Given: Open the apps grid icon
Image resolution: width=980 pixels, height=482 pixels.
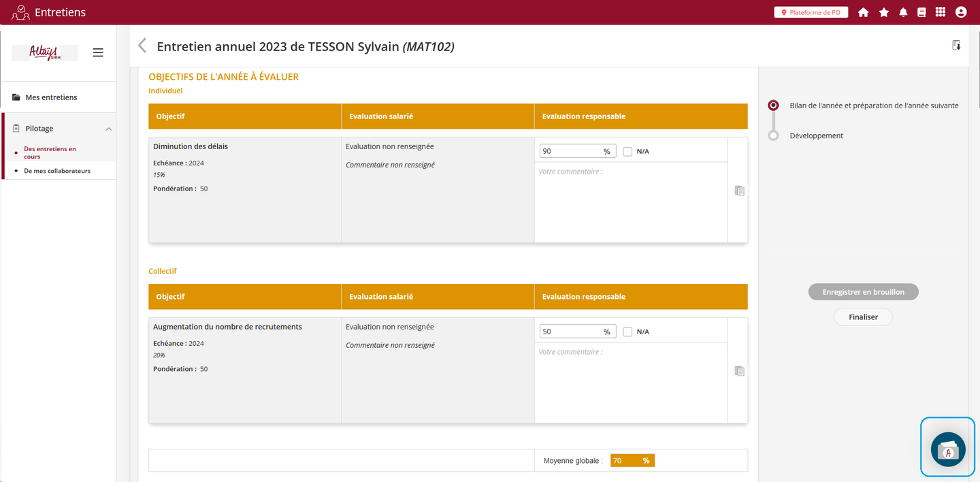Looking at the screenshot, I should 941,12.
